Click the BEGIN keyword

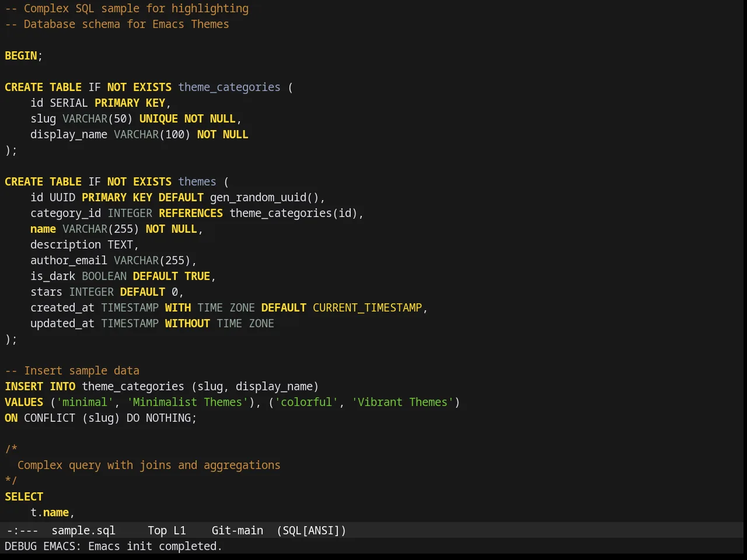pyautogui.click(x=21, y=55)
